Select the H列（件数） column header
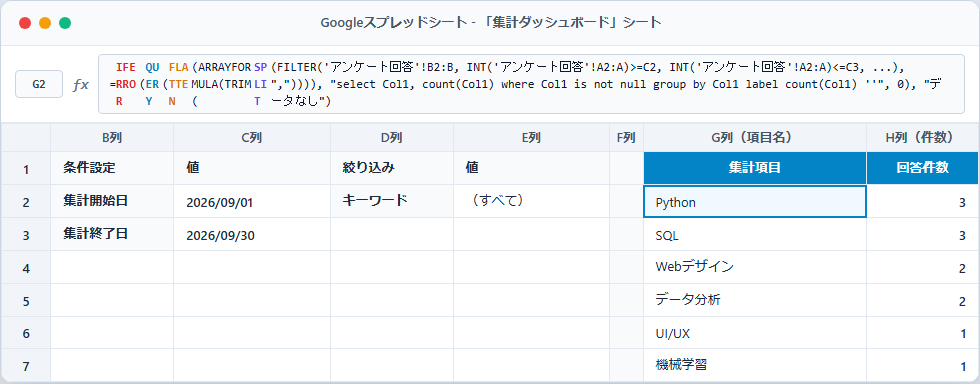 923,138
